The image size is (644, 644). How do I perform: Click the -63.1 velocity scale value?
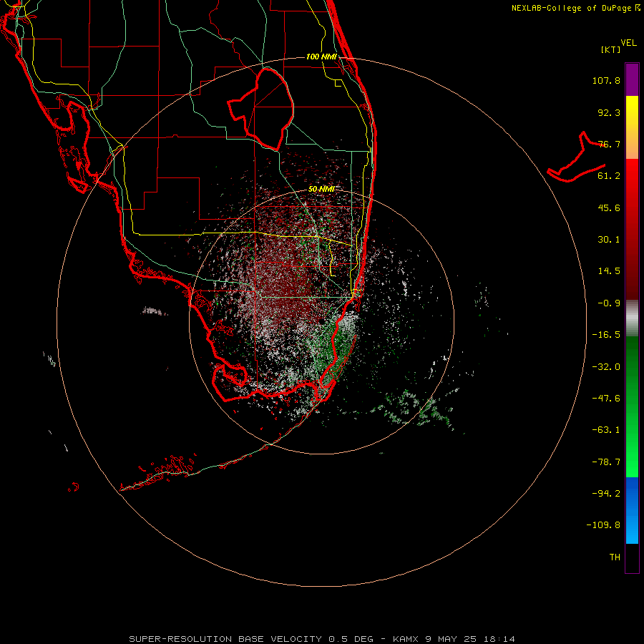click(606, 430)
